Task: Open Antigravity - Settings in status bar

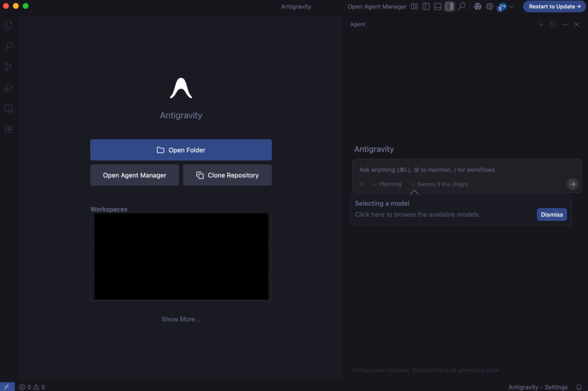Action: [537, 387]
